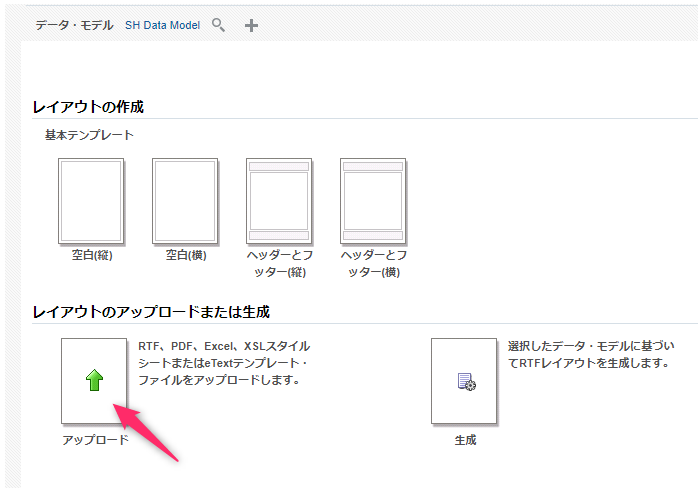Open the SH Data Model link
The height and width of the screenshot is (488, 698).
[162, 25]
